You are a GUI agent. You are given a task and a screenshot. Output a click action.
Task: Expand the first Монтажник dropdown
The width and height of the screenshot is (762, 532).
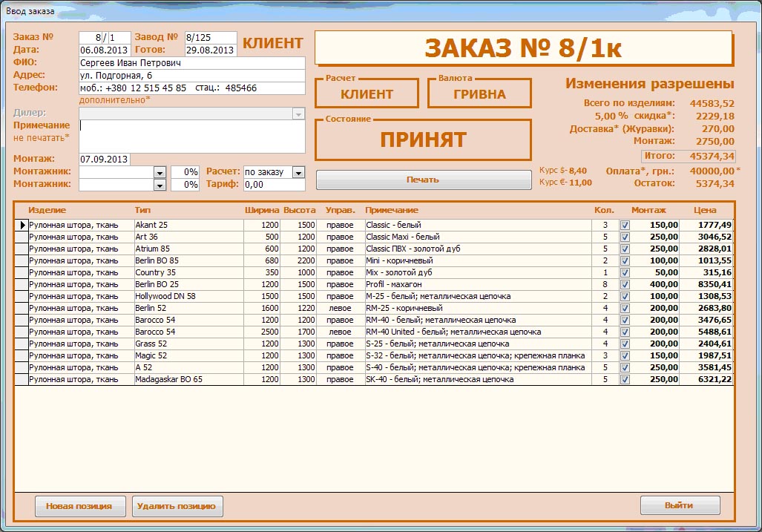pyautogui.click(x=160, y=172)
